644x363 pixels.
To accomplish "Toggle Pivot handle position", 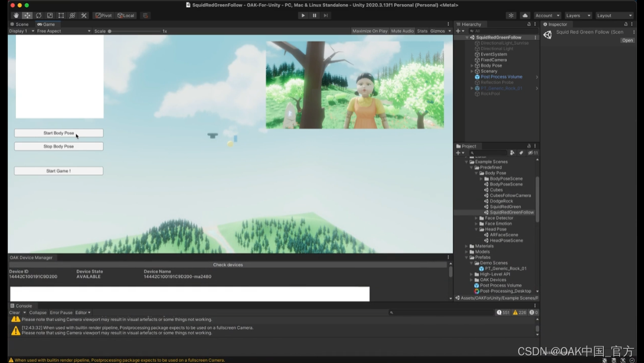I will (x=103, y=15).
